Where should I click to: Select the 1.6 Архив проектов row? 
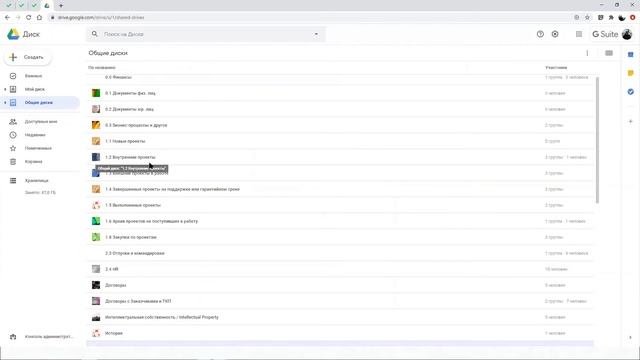[340, 221]
